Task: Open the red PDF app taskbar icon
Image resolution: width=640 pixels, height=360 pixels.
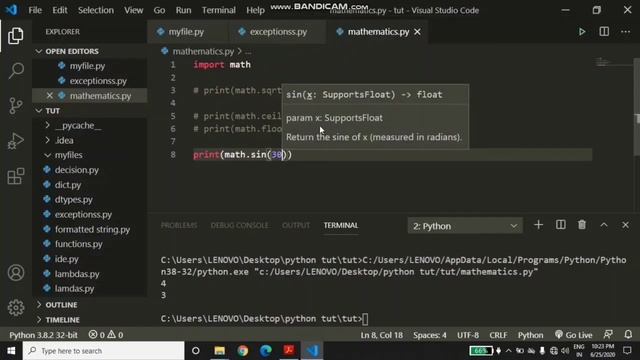Action: pyautogui.click(x=289, y=351)
